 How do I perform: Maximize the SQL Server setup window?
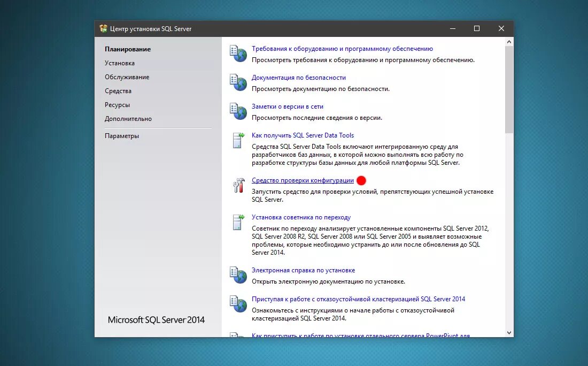pos(477,28)
